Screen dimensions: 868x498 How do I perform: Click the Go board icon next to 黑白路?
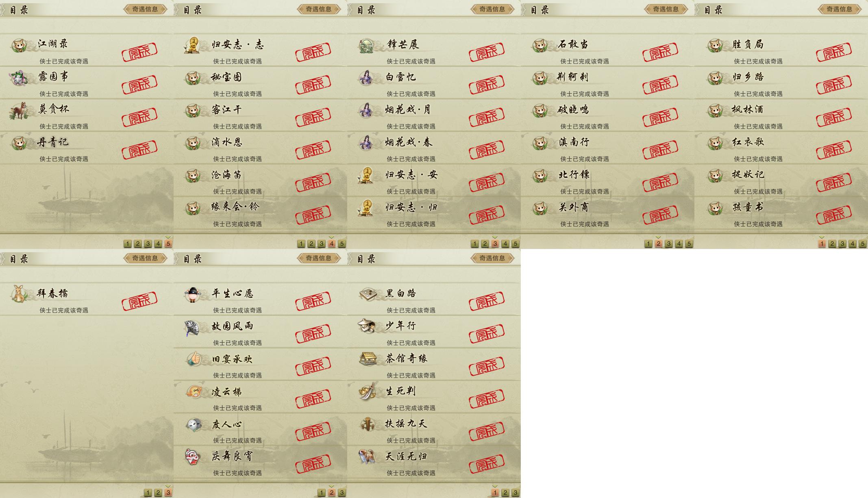pyautogui.click(x=368, y=293)
